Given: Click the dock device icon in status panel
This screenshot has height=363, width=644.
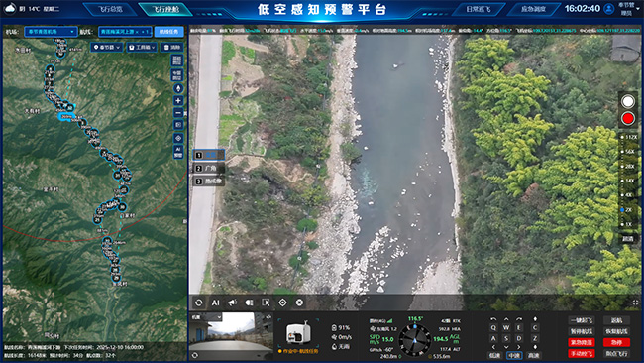Looking at the screenshot, I should (298, 333).
